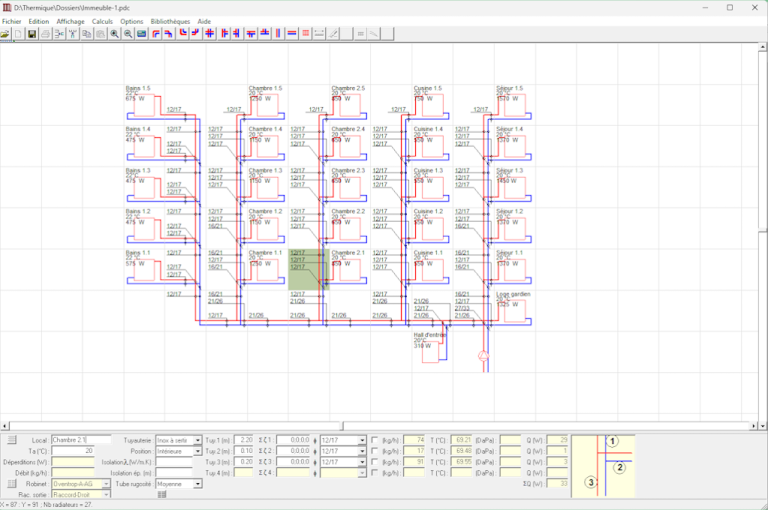768x510 pixels.
Task: Open the Calculs menu
Action: [x=102, y=21]
